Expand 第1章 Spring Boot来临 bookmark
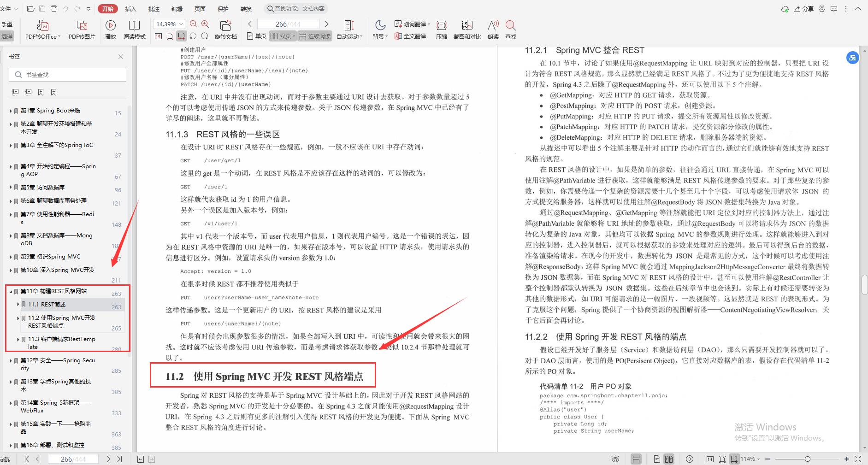The image size is (868, 465). [x=11, y=111]
